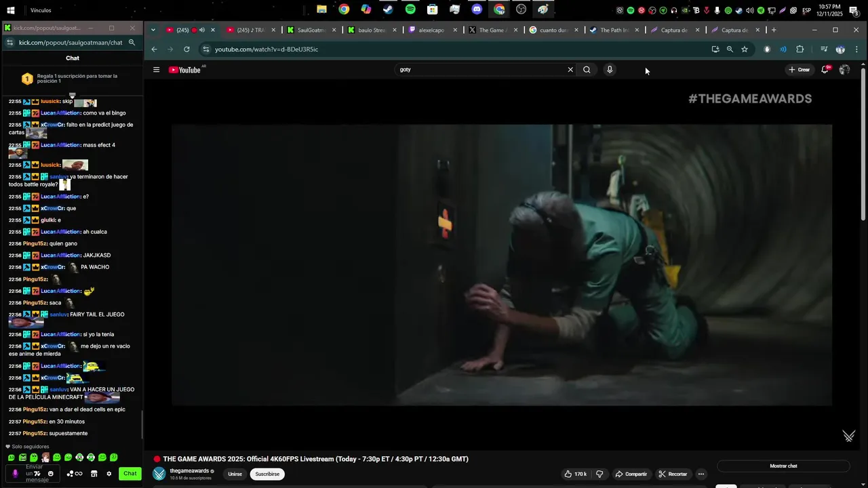Go back to the previous page in Chrome
This screenshot has width=868, height=488.
tap(154, 49)
